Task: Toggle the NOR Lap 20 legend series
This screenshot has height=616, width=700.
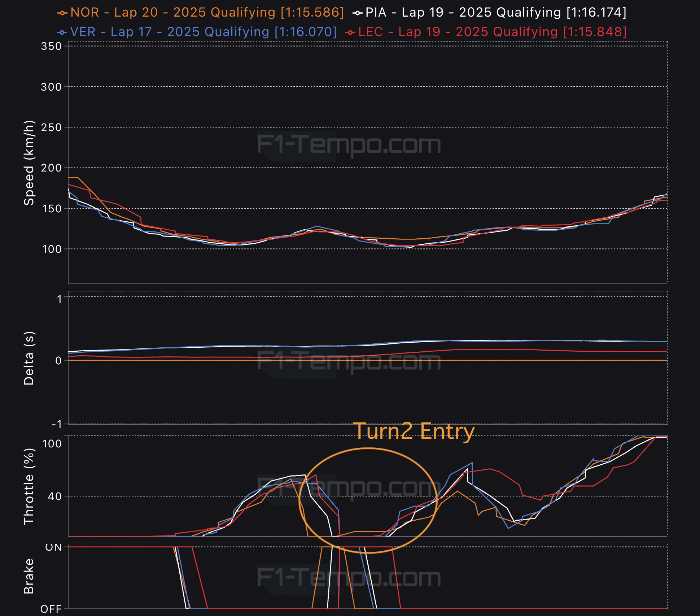Action: [207, 13]
